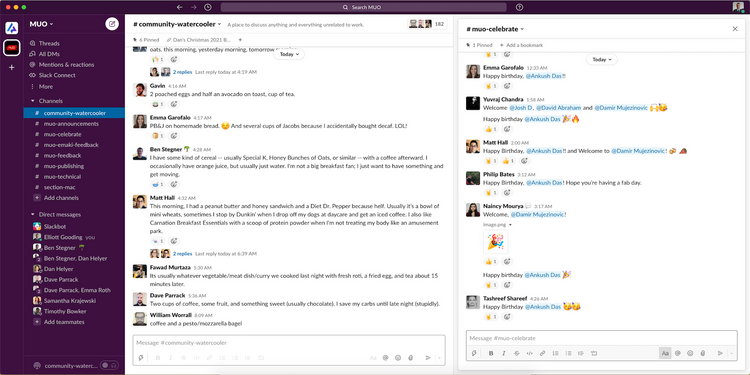Toggle the reaction on Tashreef Shareef's message
750x375 pixels.
click(491, 317)
